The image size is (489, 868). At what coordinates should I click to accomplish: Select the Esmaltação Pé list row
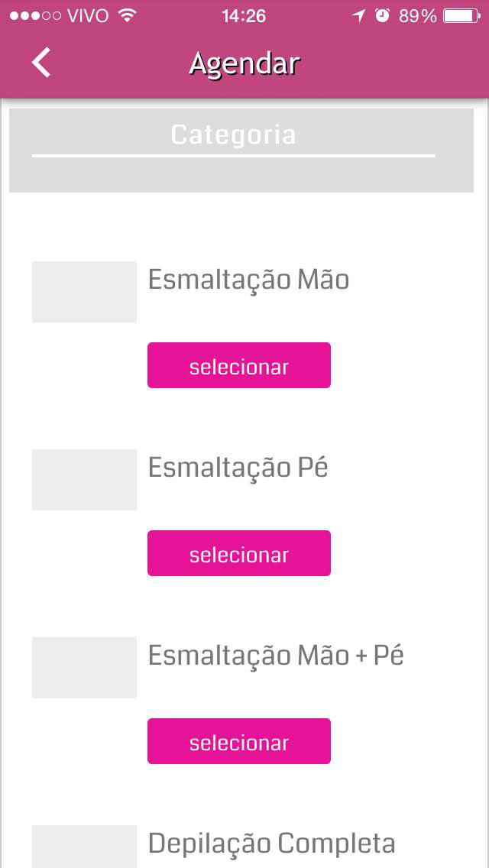(x=238, y=467)
